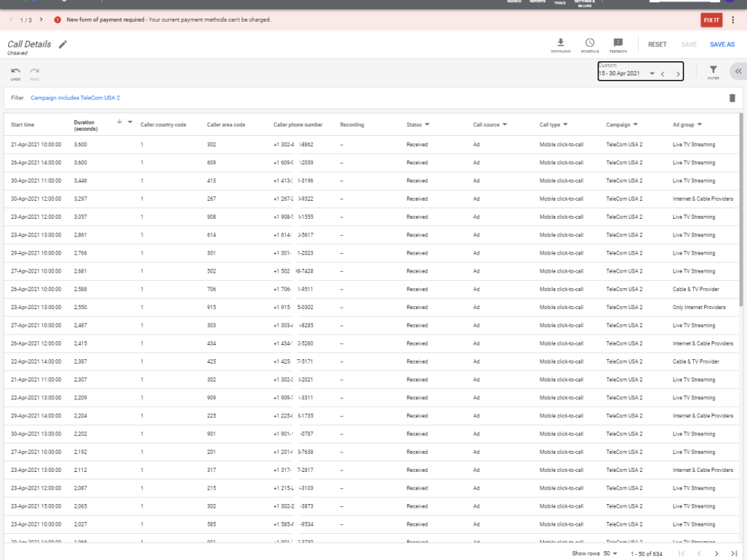Viewport: 747px width, 560px height.
Task: Select duration cell '2,487'
Action: 81,326
